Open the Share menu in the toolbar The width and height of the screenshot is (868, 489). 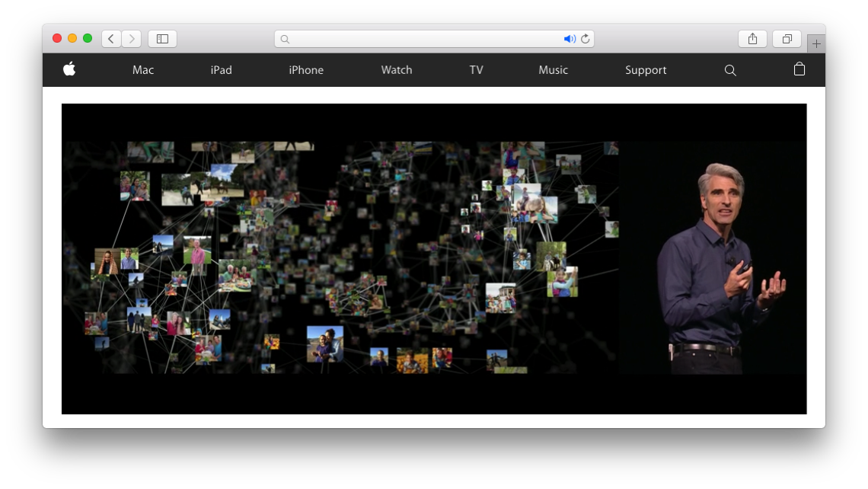(752, 39)
